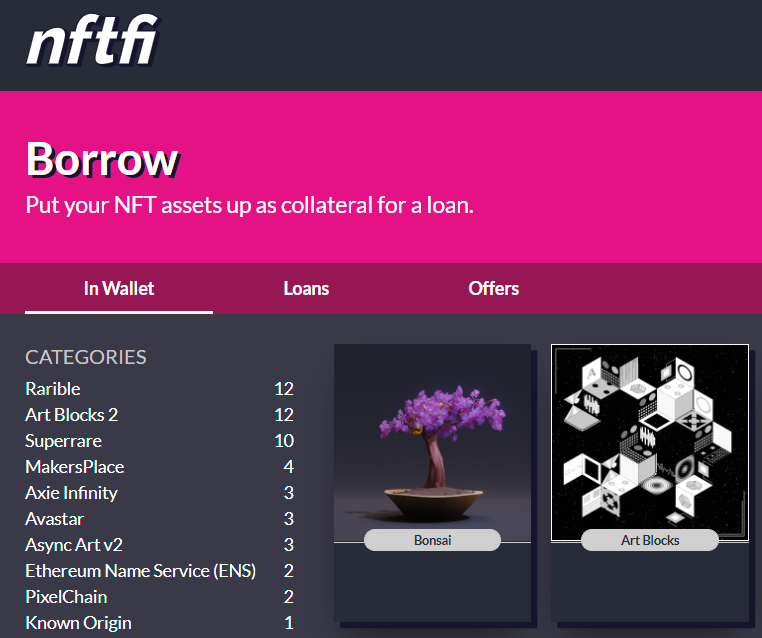This screenshot has width=762, height=638.
Task: Select the Rarible category
Action: tap(53, 389)
